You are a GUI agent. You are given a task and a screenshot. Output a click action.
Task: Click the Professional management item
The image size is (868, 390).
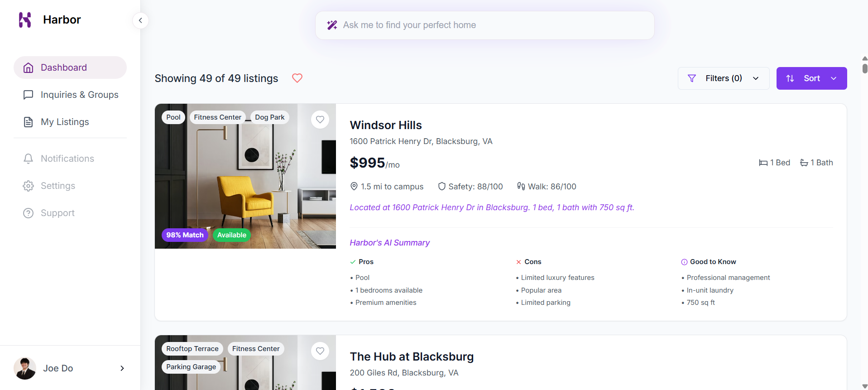(x=728, y=278)
